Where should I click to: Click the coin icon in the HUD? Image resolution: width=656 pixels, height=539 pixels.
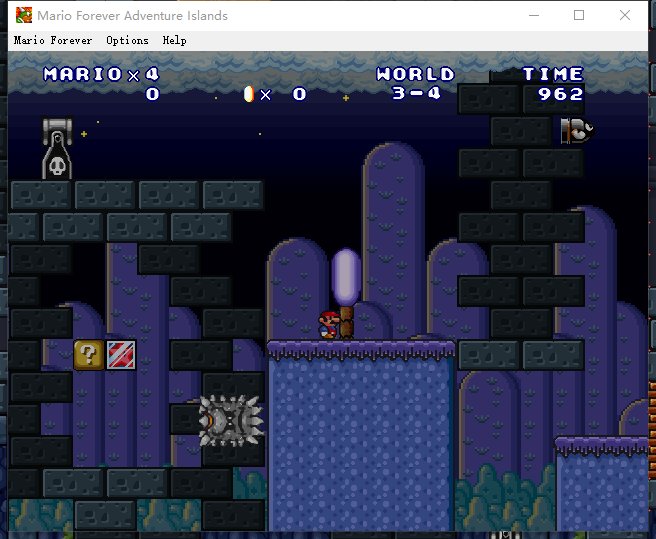249,94
